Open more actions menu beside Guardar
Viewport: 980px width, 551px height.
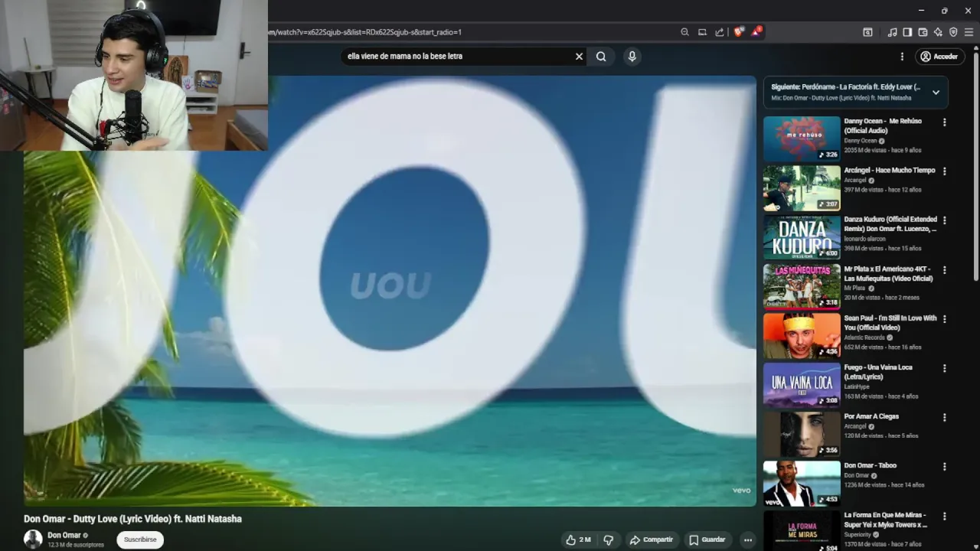[x=748, y=540]
